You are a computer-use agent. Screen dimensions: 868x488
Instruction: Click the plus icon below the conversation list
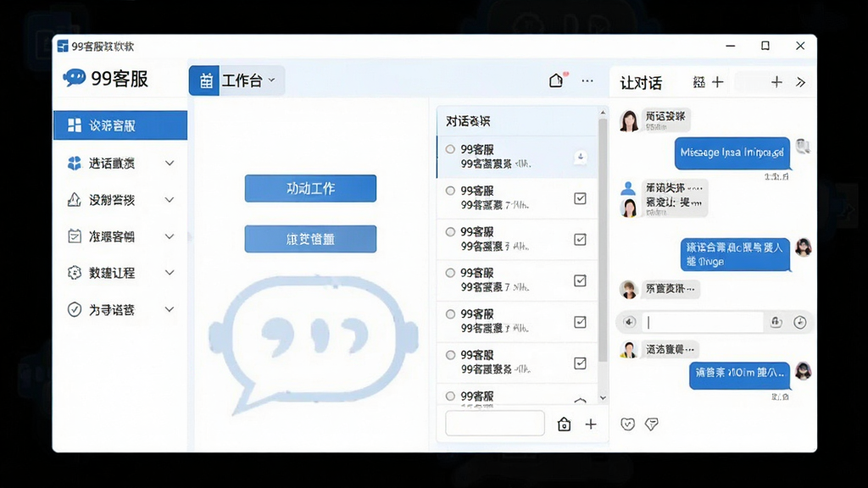click(x=591, y=424)
